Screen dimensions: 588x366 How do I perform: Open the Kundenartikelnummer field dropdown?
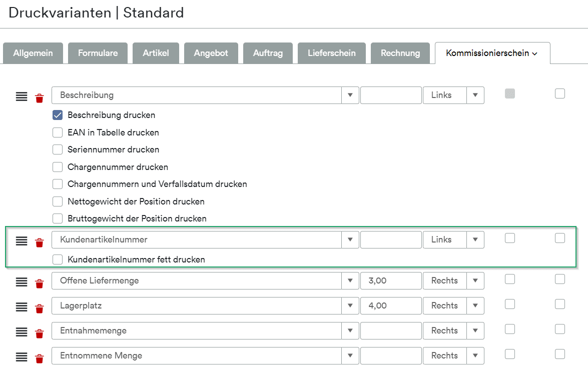(350, 239)
